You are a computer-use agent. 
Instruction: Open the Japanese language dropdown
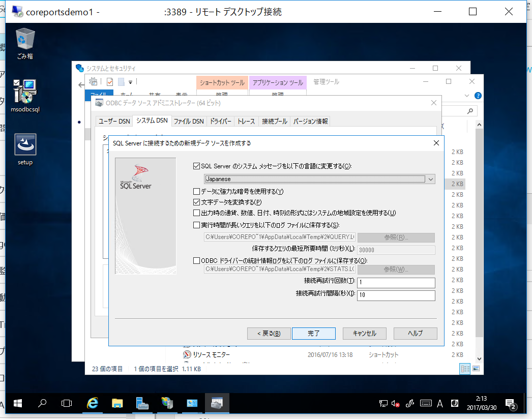pyautogui.click(x=319, y=179)
